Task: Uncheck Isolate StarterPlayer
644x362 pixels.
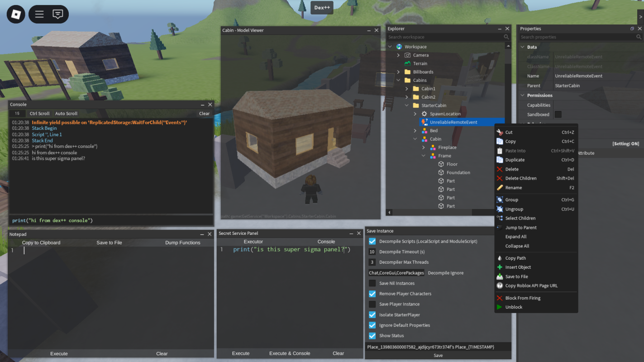Action: pyautogui.click(x=372, y=314)
